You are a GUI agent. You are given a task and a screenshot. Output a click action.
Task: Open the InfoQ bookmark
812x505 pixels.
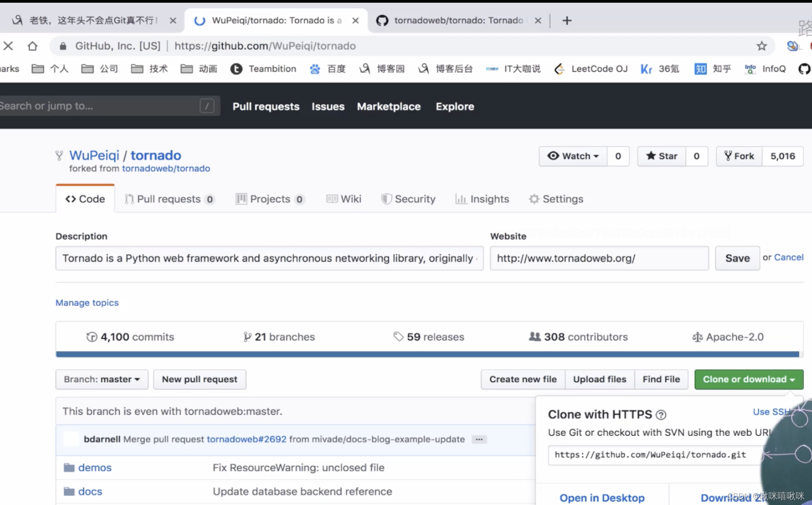pos(765,69)
